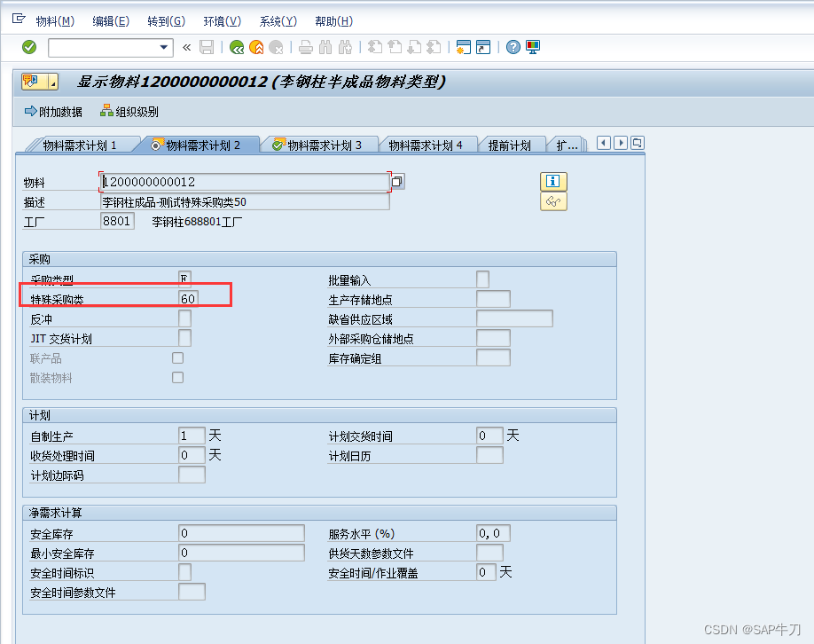Click the 自制生产 days field

(x=192, y=436)
